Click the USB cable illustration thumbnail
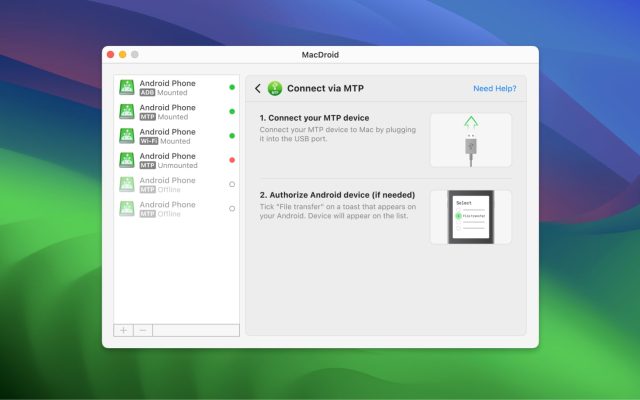640x400 pixels. (x=471, y=140)
